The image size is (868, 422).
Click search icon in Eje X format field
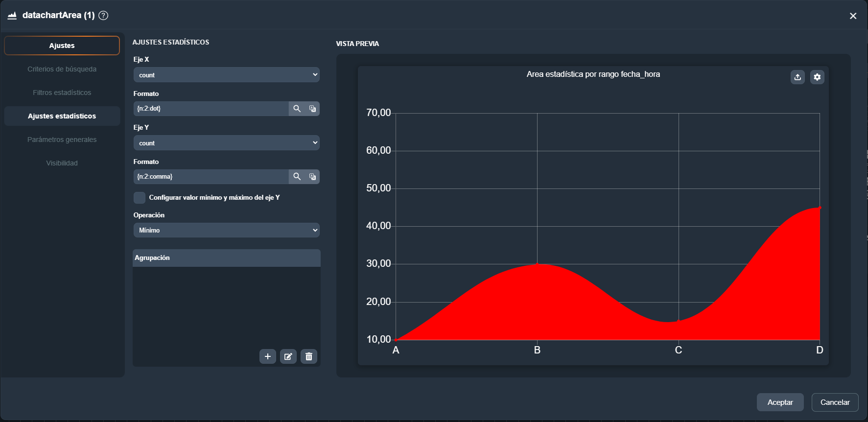coord(297,109)
